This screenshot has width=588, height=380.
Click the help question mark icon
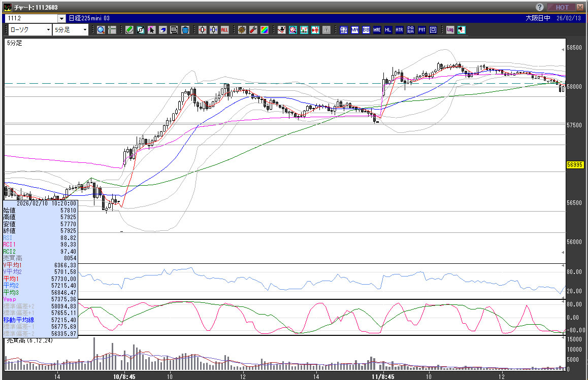point(539,7)
